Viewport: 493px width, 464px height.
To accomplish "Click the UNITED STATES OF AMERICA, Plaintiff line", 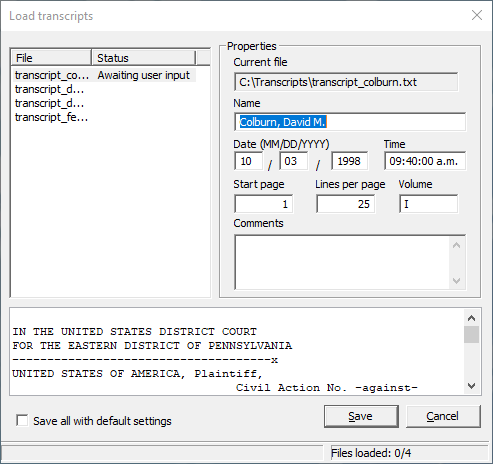I will pyautogui.click(x=137, y=374).
